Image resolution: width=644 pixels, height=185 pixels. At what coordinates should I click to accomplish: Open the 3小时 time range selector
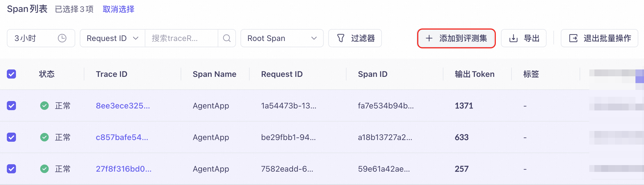point(40,38)
